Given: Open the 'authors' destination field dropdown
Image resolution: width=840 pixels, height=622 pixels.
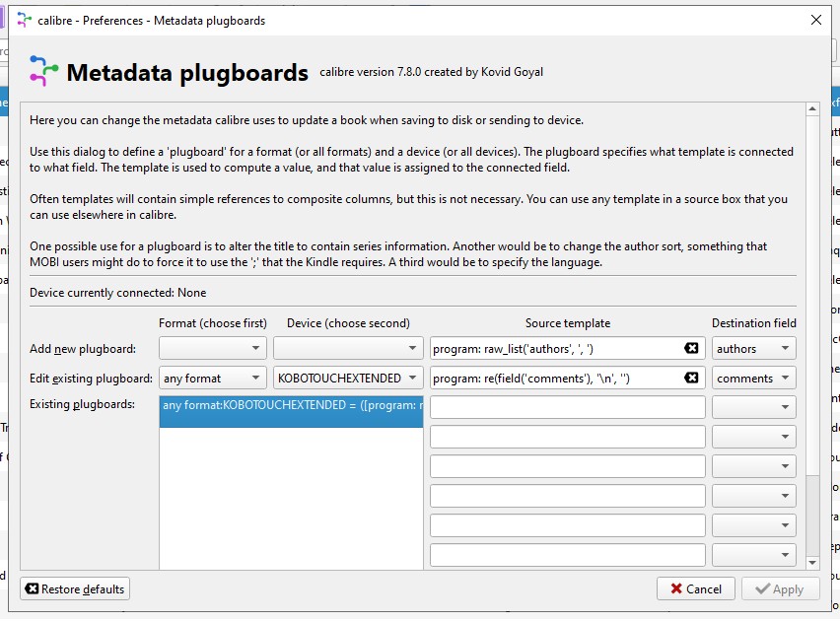Looking at the screenshot, I should 754,348.
